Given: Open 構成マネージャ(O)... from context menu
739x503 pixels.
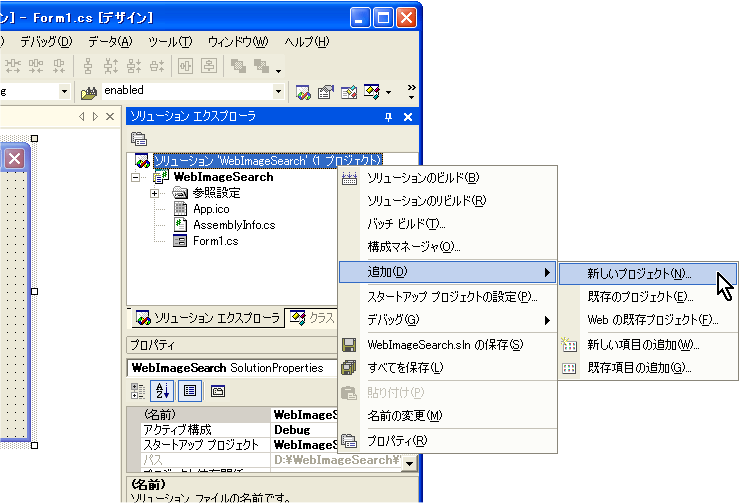Looking at the screenshot, I should coord(448,247).
